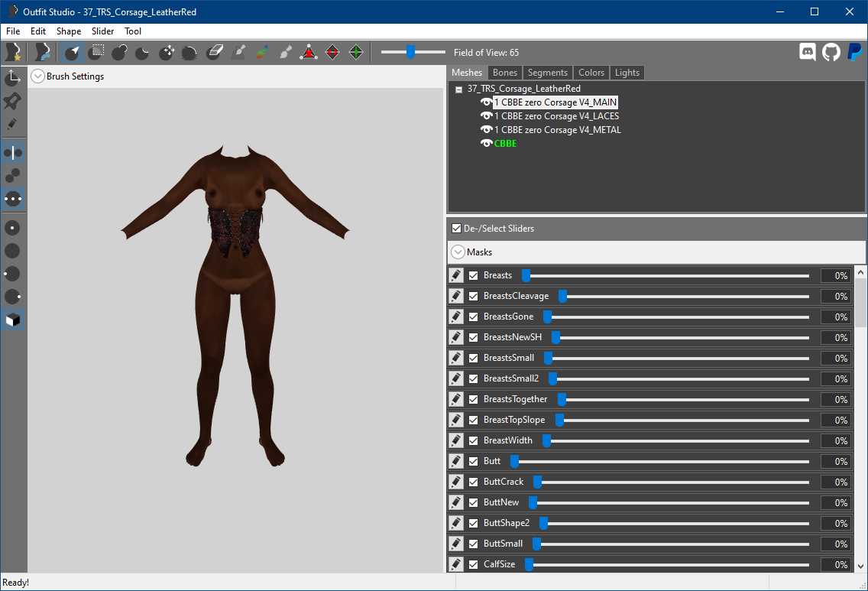Select the Deflate brush tool
Screen dimensions: 868x591
[143, 52]
